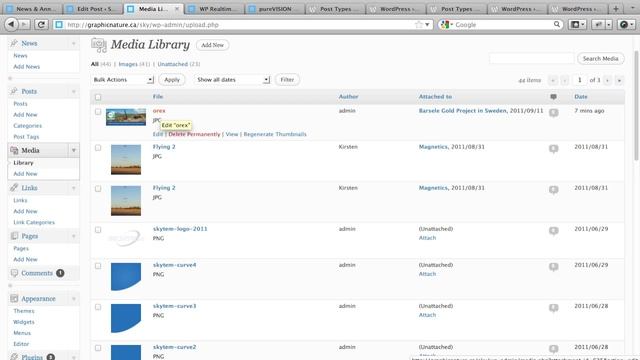Collapse the News sidebar section arrow
The width and height of the screenshot is (640, 360).
[74, 43]
